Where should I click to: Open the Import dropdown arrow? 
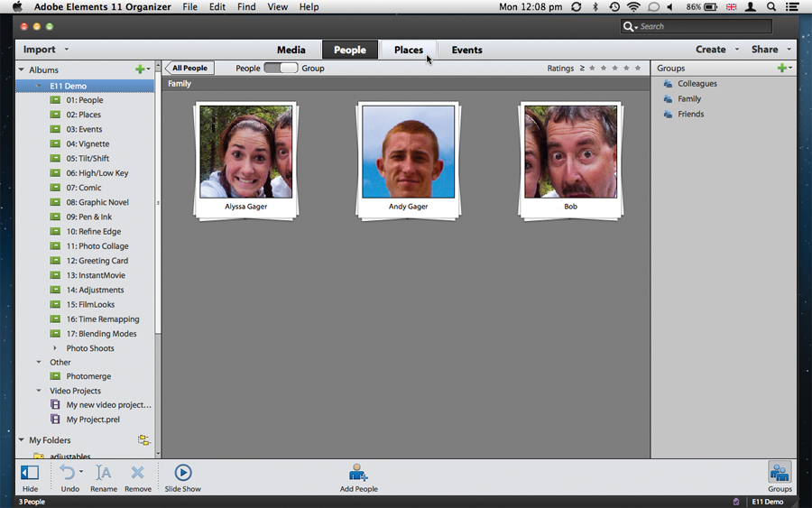(x=66, y=50)
